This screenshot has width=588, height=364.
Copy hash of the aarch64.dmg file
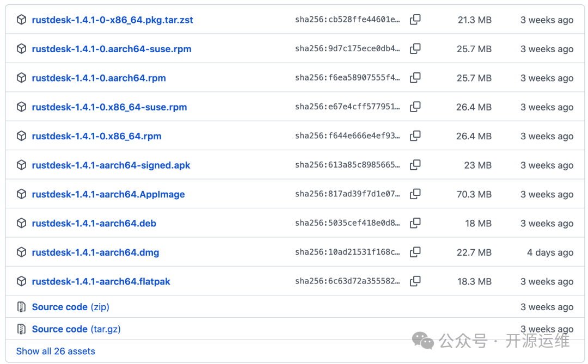pos(415,252)
